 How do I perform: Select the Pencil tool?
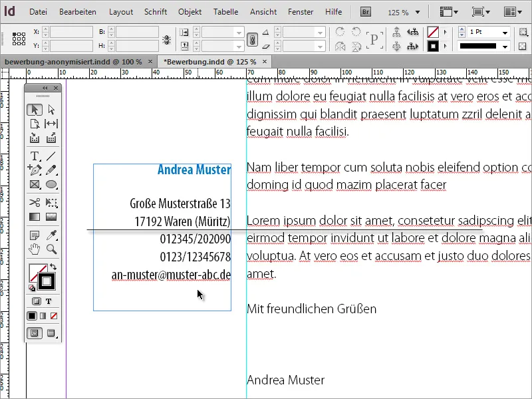coord(51,170)
